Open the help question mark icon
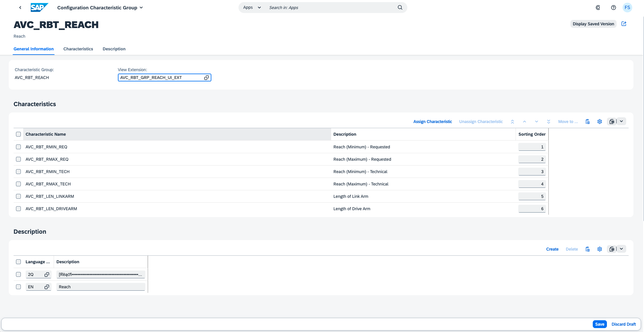 point(614,8)
